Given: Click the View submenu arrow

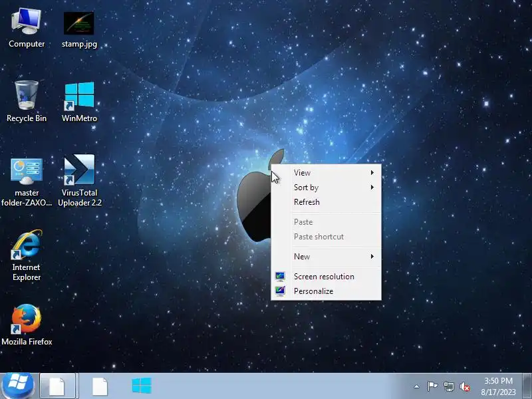Looking at the screenshot, I should click(372, 173).
